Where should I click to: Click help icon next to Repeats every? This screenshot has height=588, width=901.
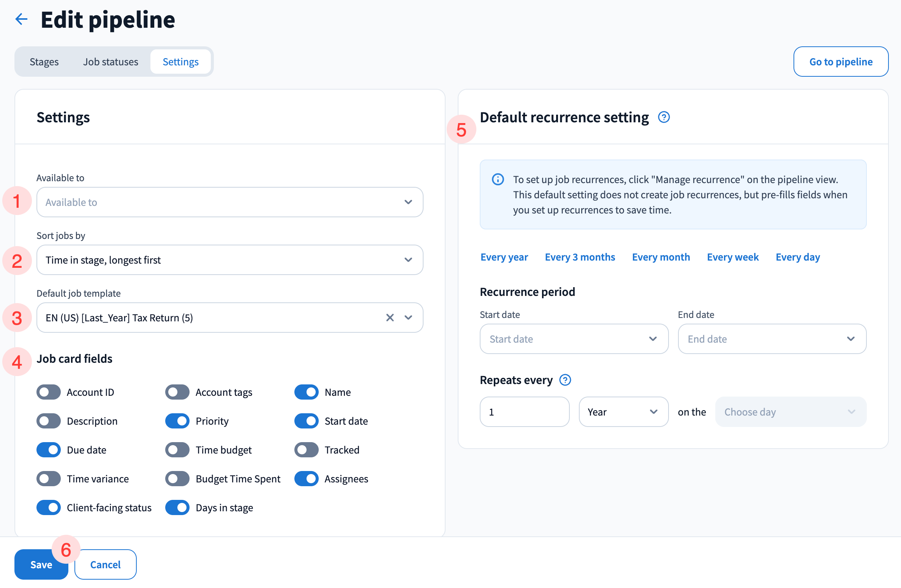565,380
